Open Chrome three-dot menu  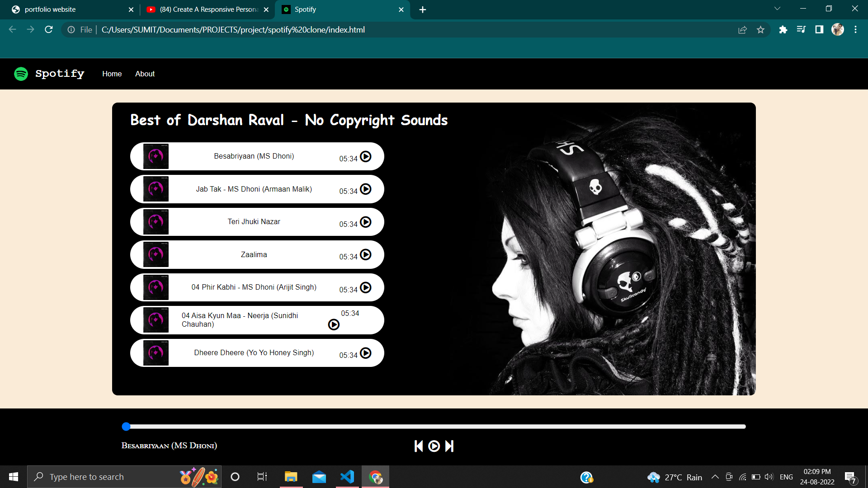(x=855, y=30)
